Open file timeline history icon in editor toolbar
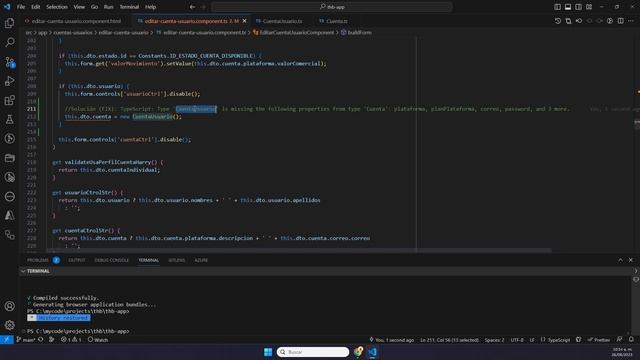The width and height of the screenshot is (640, 360). (558, 21)
